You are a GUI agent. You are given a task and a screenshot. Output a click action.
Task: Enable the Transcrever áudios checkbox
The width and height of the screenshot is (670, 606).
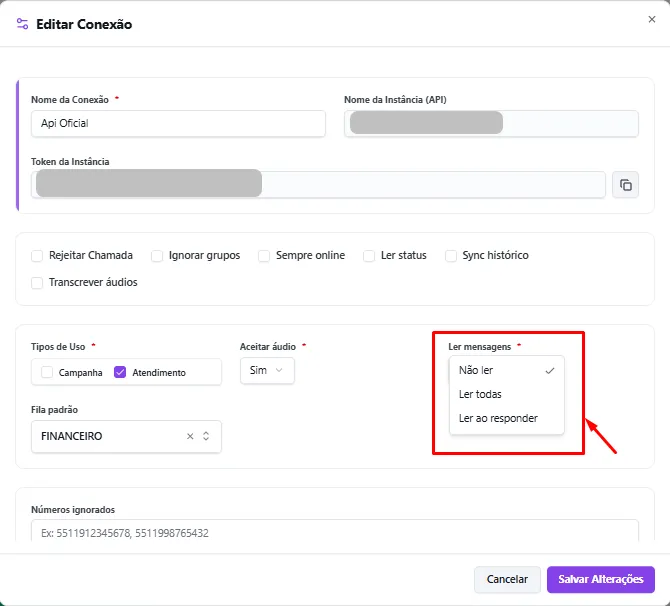[37, 282]
